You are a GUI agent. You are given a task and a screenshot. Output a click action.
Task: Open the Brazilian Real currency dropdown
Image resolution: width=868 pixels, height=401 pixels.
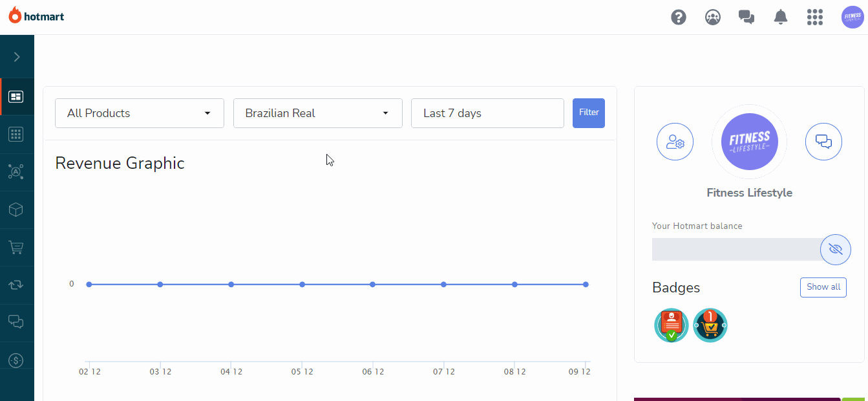click(x=318, y=113)
